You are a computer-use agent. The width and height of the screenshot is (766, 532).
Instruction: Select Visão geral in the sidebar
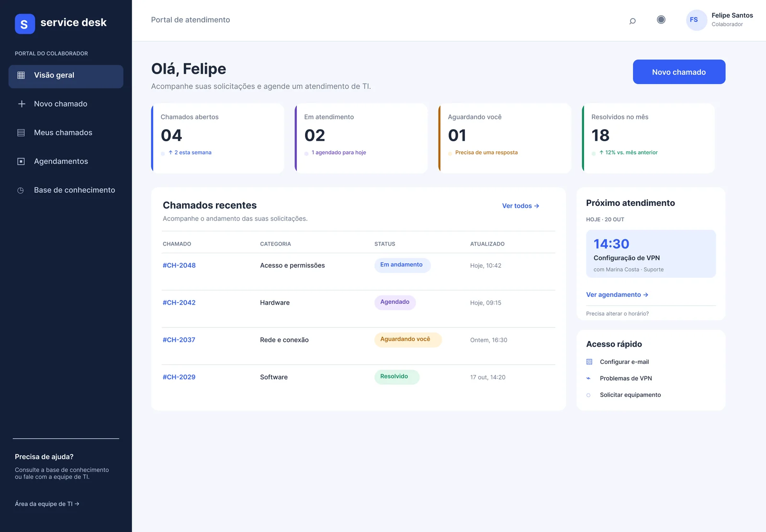(x=66, y=77)
